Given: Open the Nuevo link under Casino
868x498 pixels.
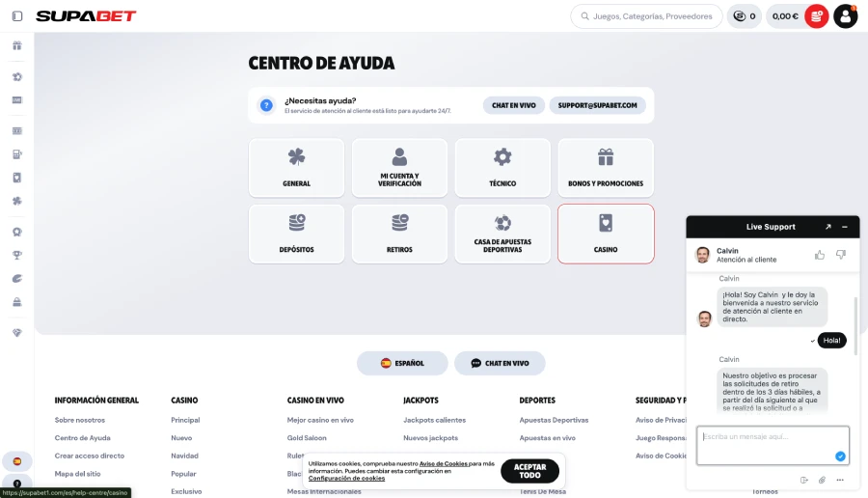Looking at the screenshot, I should [x=181, y=437].
